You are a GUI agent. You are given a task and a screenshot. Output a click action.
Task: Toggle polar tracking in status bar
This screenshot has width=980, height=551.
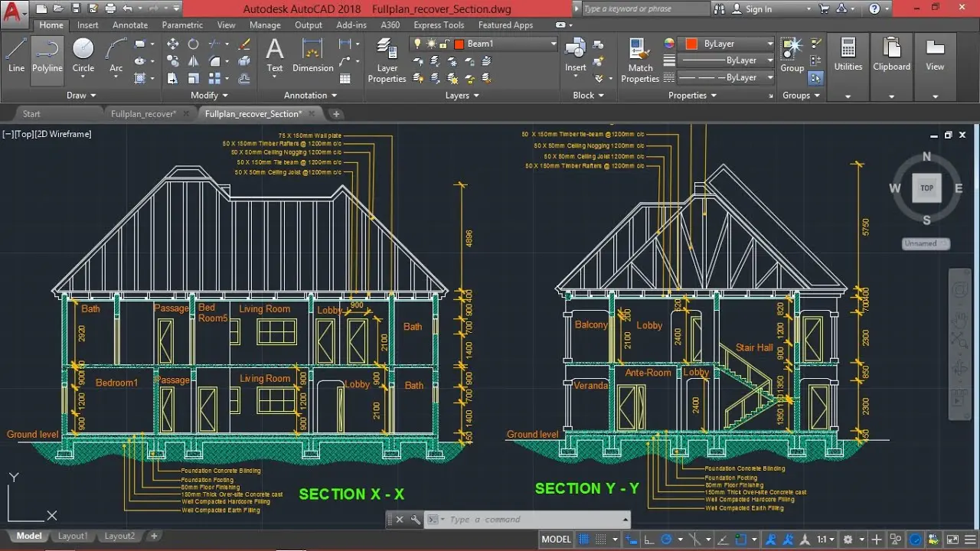point(666,539)
